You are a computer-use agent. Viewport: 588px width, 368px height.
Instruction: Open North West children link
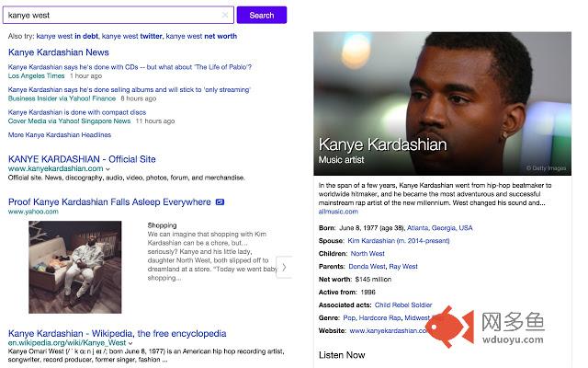click(367, 254)
